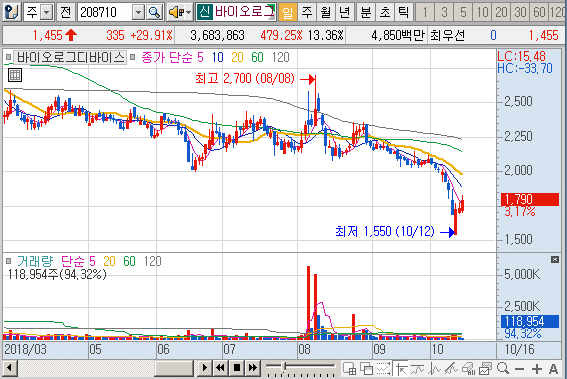Click the change rate +29.91% value
The height and width of the screenshot is (379, 567).
(x=151, y=35)
